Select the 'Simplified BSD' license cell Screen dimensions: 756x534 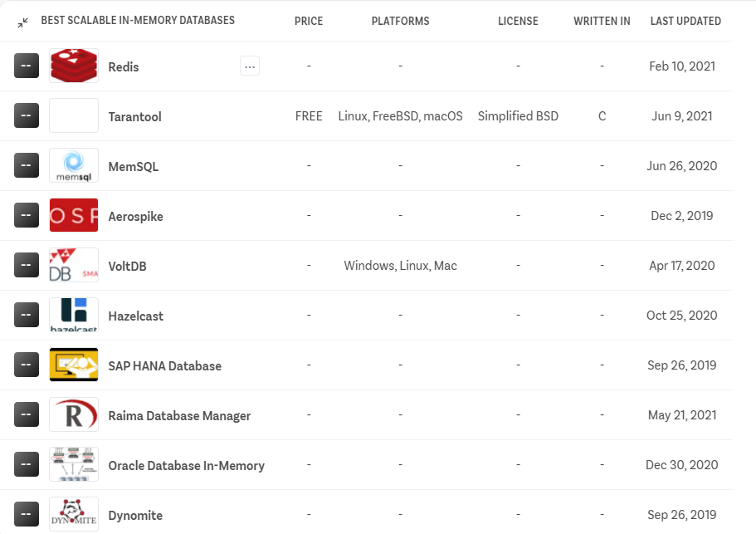coord(518,116)
